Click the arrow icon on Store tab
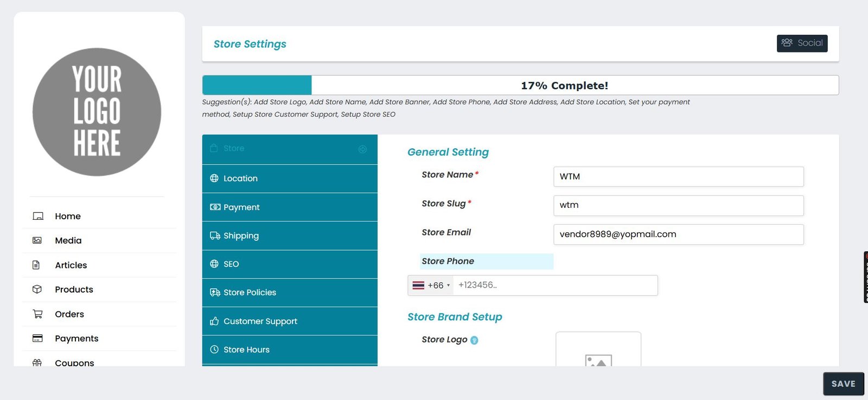 [362, 149]
